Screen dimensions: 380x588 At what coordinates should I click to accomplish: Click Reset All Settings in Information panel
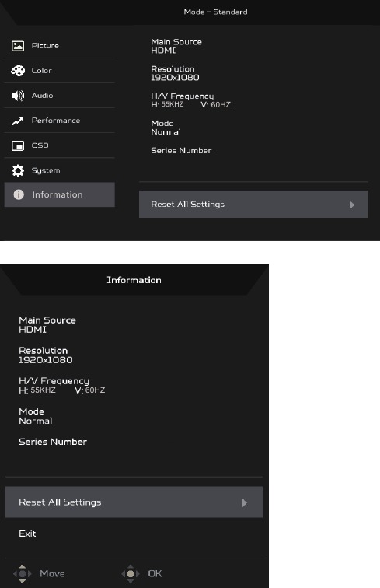(x=134, y=502)
